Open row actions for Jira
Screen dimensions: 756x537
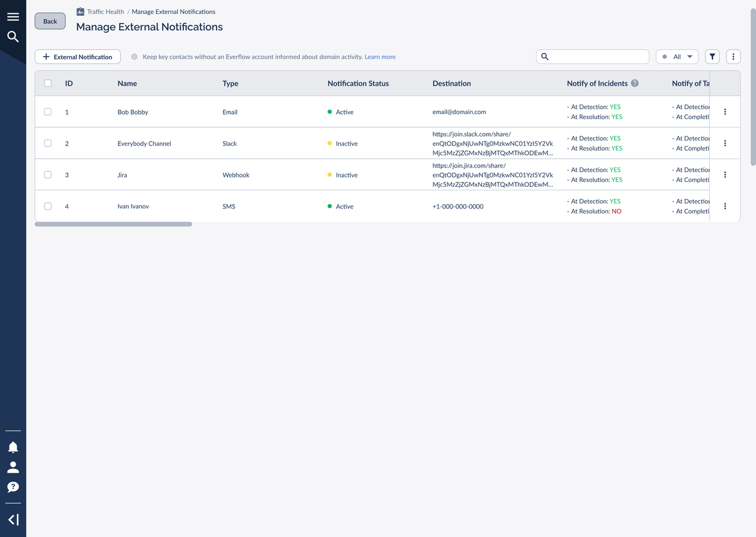pyautogui.click(x=725, y=175)
